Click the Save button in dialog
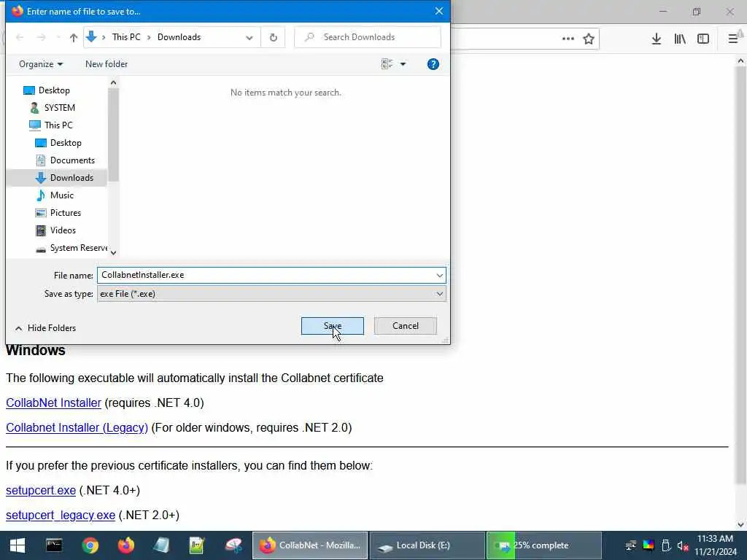The width and height of the screenshot is (747, 560). click(x=332, y=326)
